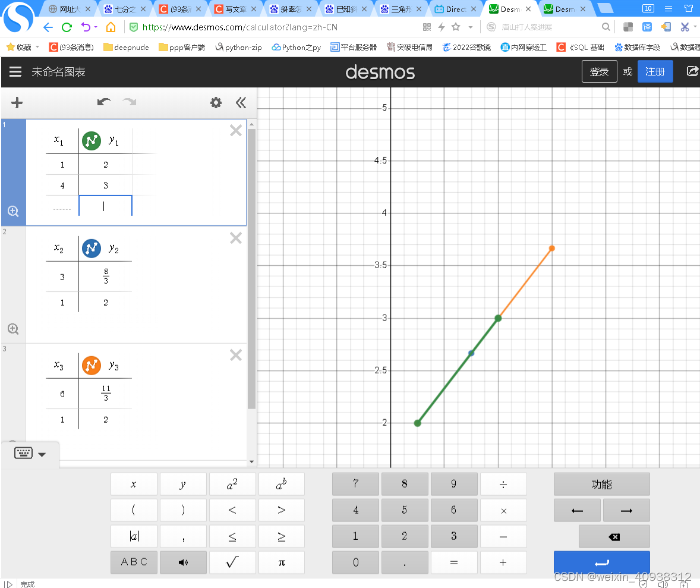Viewport: 700px width, 588px height.
Task: Toggle the orange table plot style icon
Action: [x=92, y=366]
